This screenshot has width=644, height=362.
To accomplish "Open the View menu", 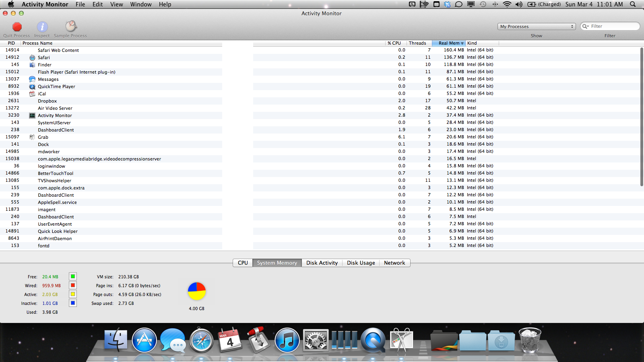I will (x=117, y=4).
